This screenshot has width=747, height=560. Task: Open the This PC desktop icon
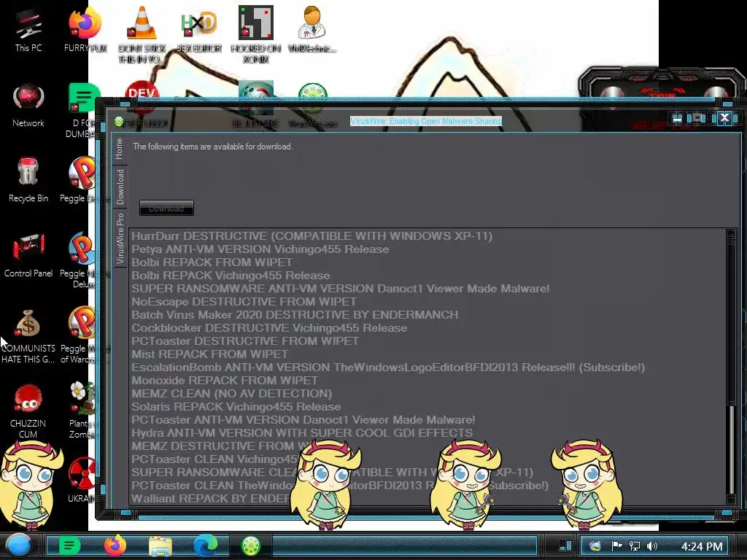click(28, 31)
